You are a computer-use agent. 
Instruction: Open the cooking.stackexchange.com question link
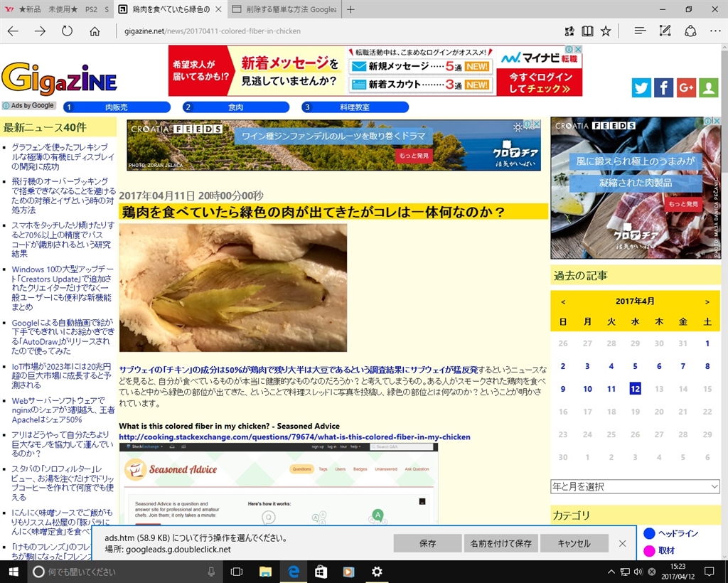tap(294, 437)
